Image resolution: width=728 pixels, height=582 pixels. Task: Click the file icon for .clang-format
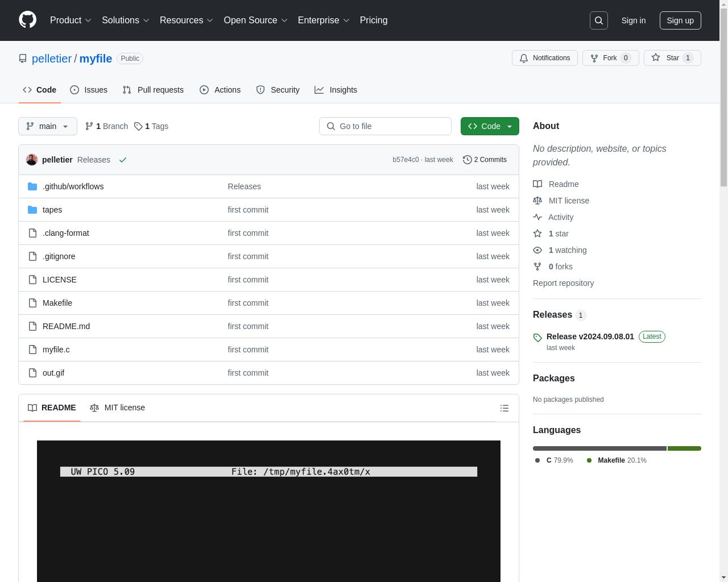(x=32, y=233)
